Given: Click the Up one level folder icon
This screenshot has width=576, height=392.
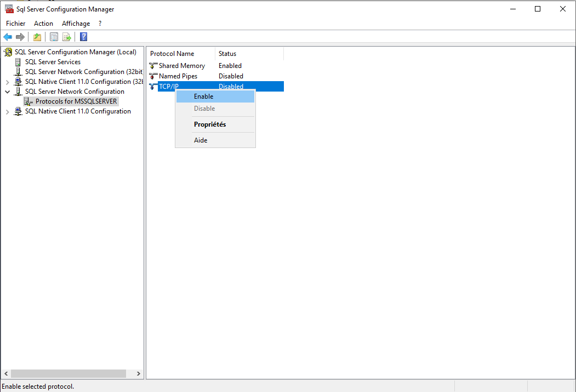Looking at the screenshot, I should (x=37, y=37).
